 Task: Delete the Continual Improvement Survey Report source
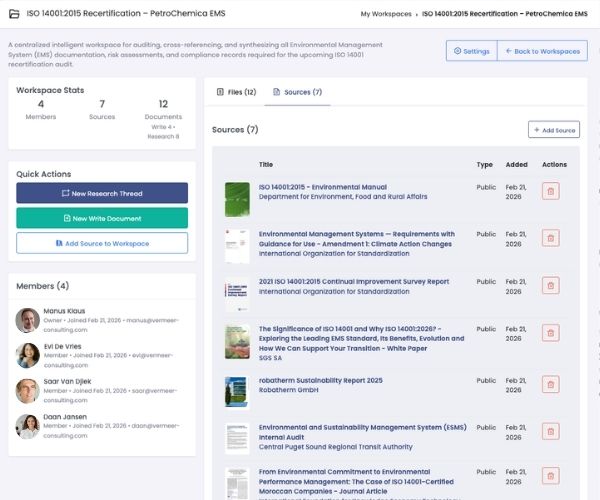point(551,285)
